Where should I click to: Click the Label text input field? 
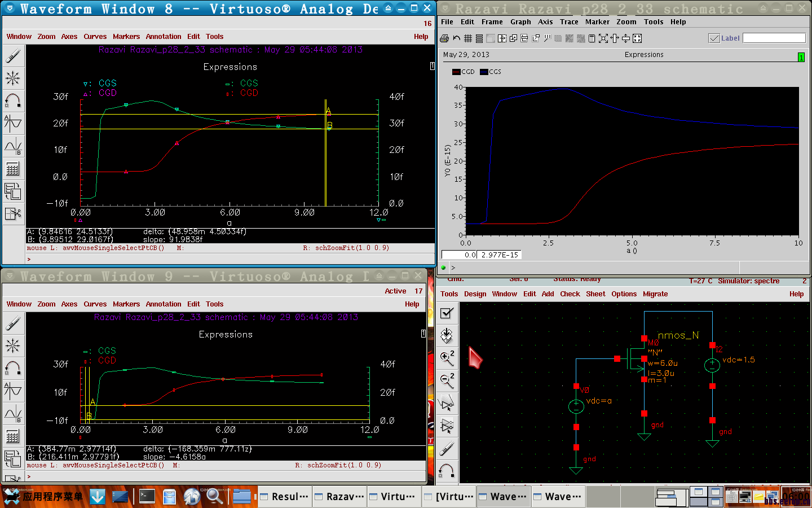[774, 38]
